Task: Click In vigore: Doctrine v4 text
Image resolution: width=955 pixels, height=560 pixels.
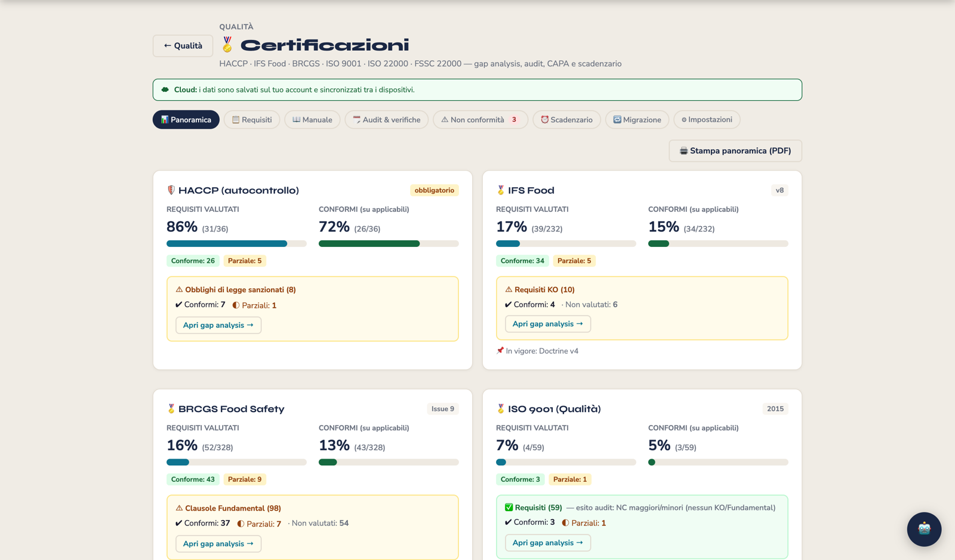Action: 542,351
